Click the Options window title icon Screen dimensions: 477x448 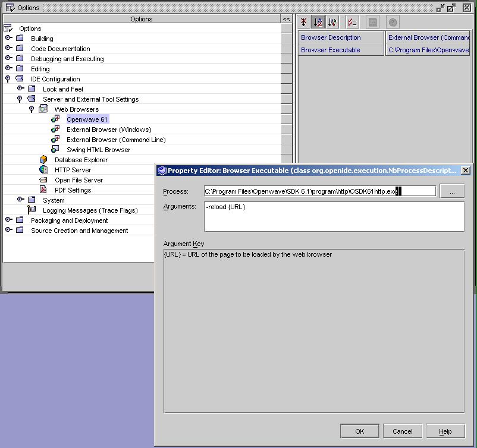(x=10, y=8)
